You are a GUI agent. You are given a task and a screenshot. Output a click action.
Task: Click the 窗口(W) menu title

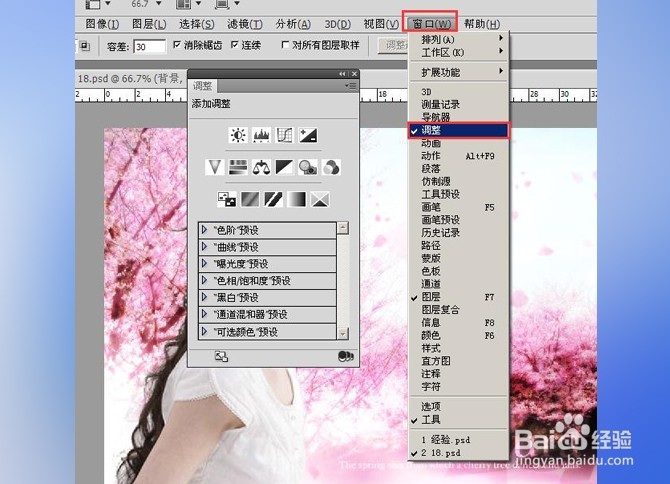click(430, 23)
